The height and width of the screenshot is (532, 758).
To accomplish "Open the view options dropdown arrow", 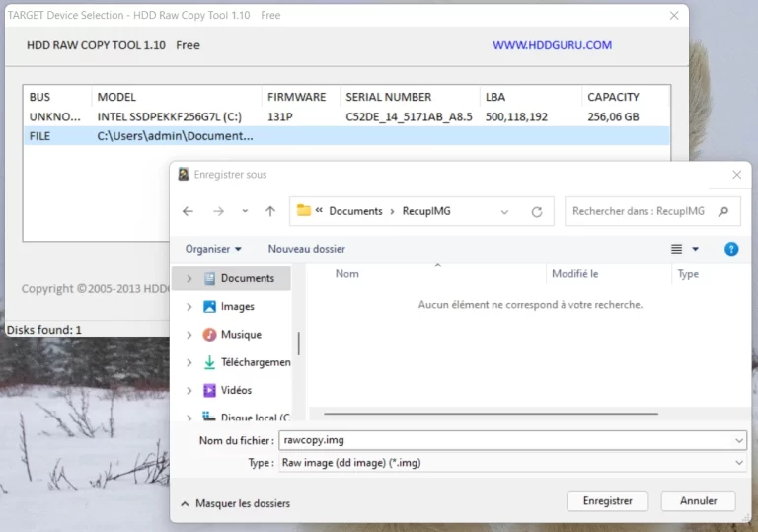I will point(695,249).
